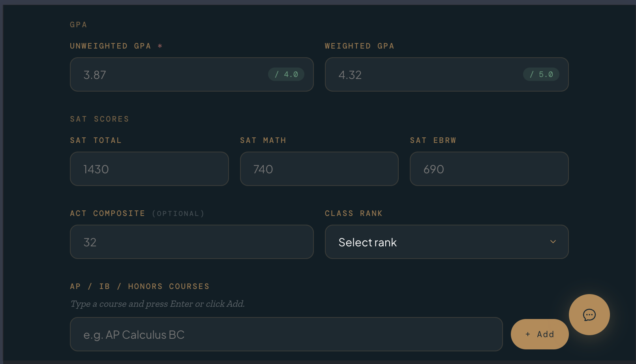
Task: Focus the SAT EBRW score field
Action: 489,169
